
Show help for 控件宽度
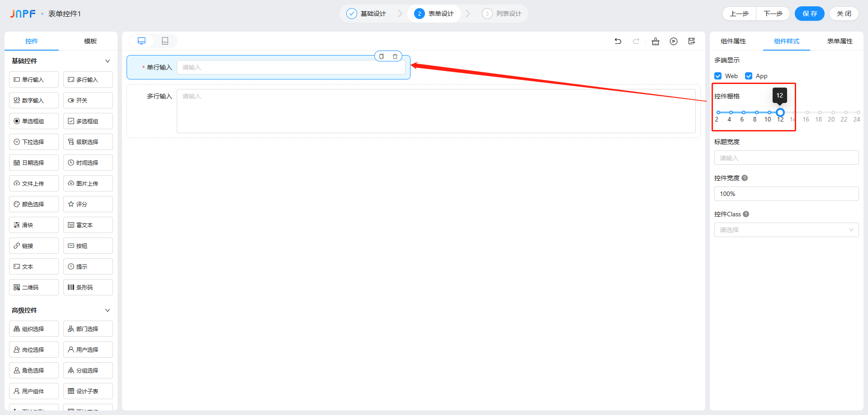(x=745, y=178)
